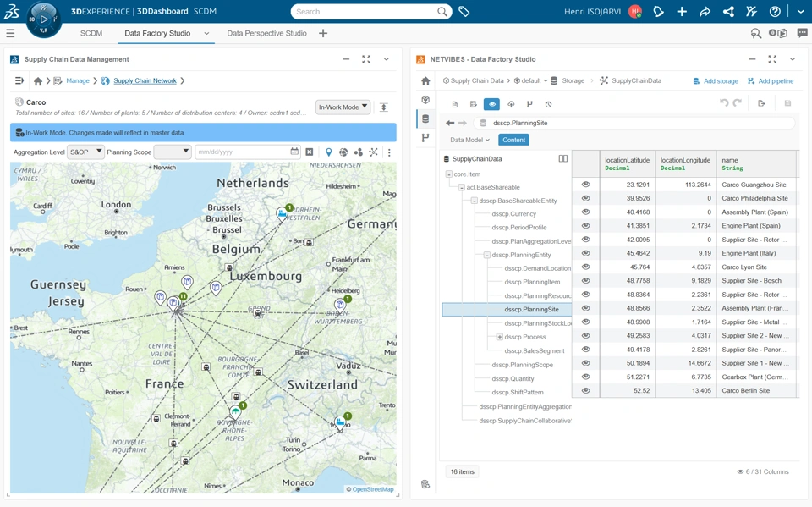Select the Data Factory Studio tab

click(x=157, y=33)
